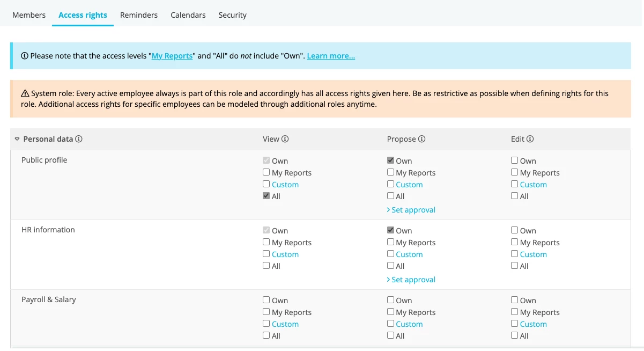The image size is (644, 351).
Task: Uncheck Public profile Propose Own checkbox
Action: tap(390, 160)
